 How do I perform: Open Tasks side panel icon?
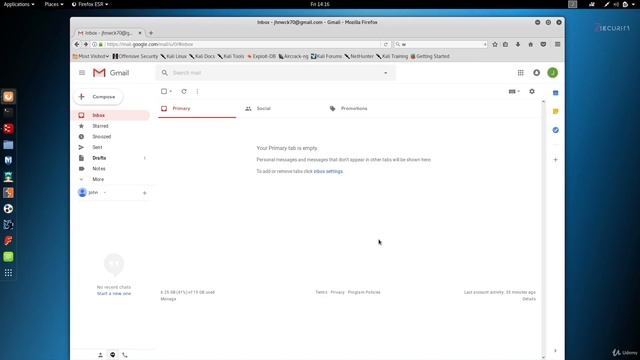[x=556, y=130]
